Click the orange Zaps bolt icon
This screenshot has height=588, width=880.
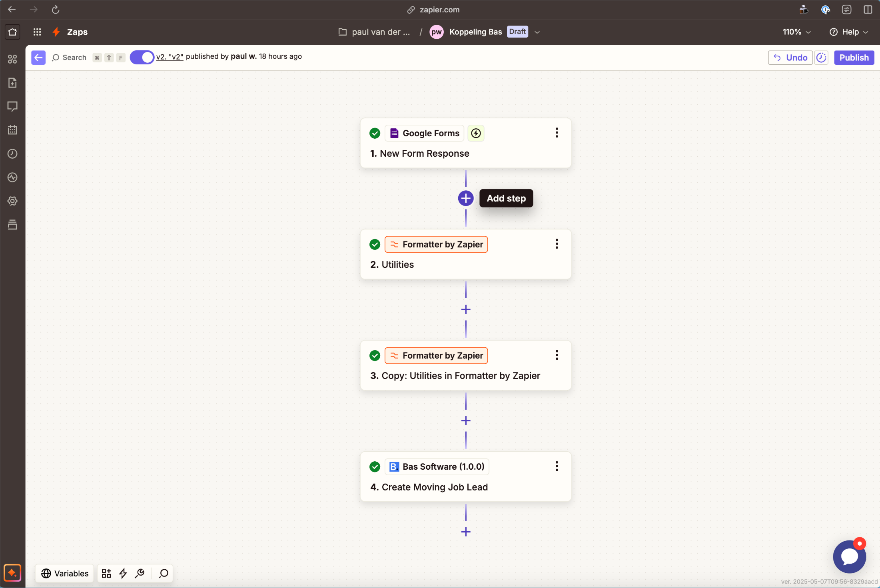(x=56, y=32)
